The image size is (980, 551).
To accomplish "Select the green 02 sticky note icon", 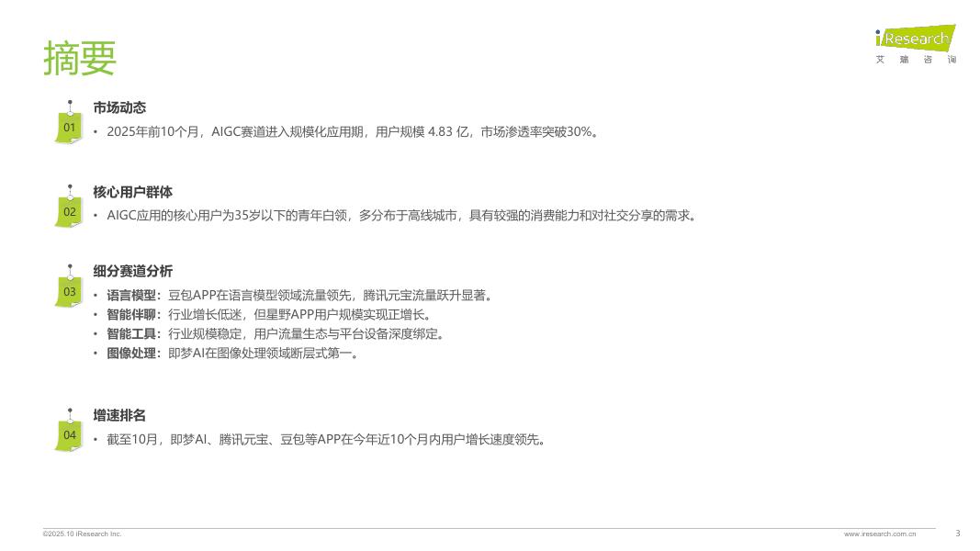I will (x=70, y=208).
